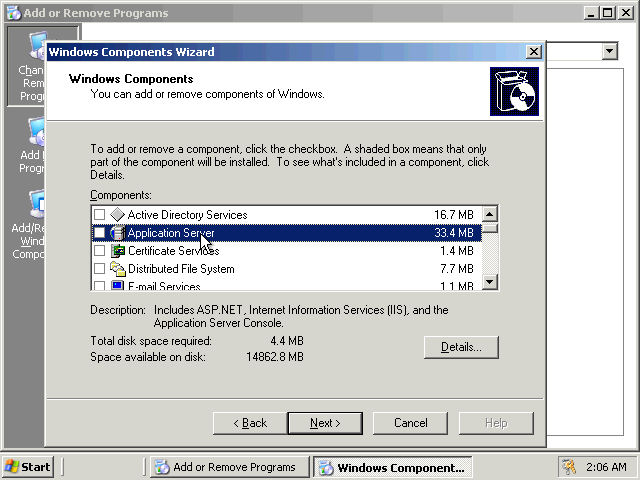Click the components list scroll down arrow

(x=490, y=283)
